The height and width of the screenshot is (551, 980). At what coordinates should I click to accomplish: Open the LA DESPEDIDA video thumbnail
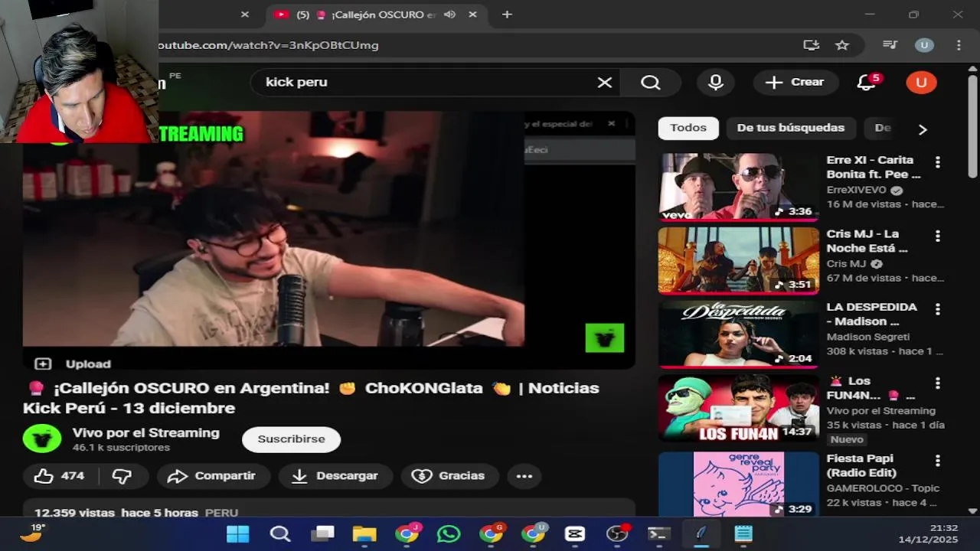point(738,334)
